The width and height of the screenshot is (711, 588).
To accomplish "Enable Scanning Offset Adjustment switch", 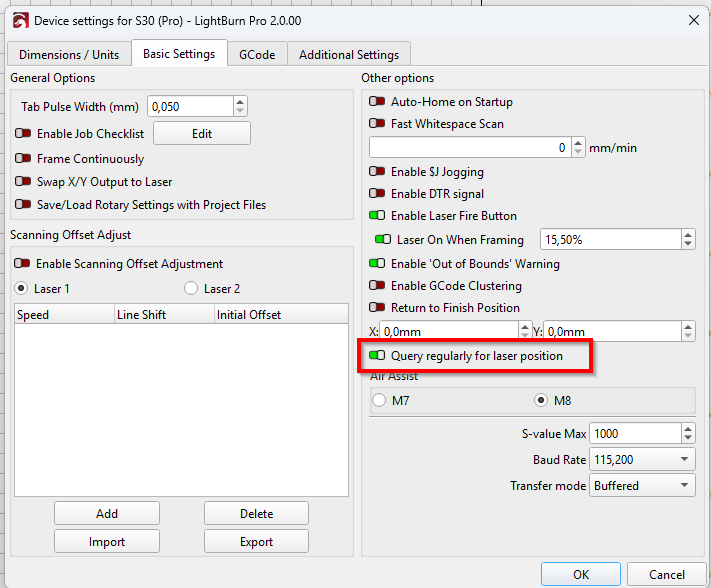I will coord(22,263).
